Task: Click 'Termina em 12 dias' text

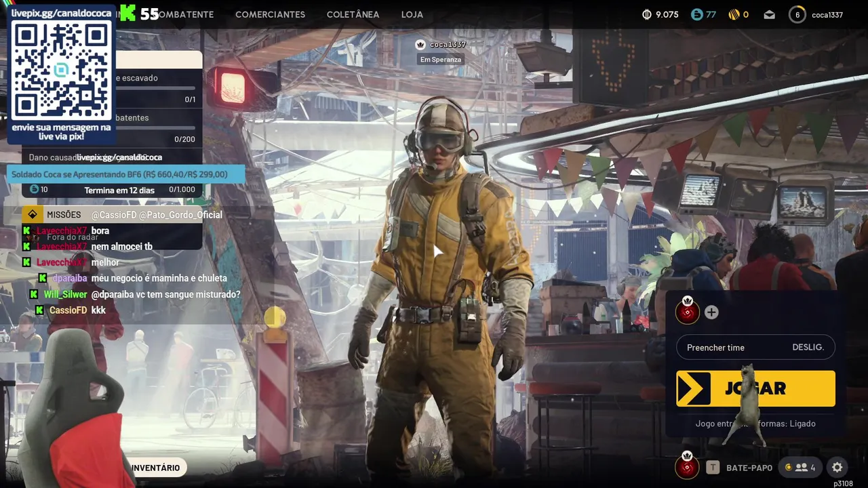Action: pos(119,190)
